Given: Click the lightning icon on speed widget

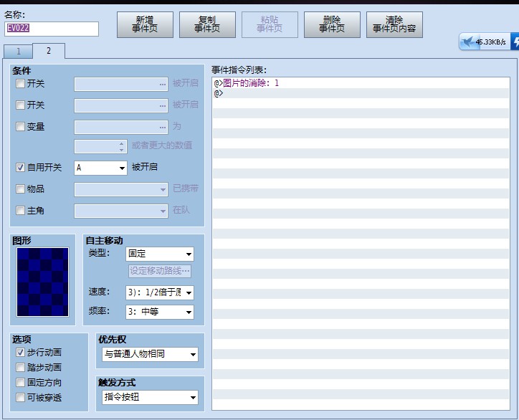Looking at the screenshot, I should [515, 42].
